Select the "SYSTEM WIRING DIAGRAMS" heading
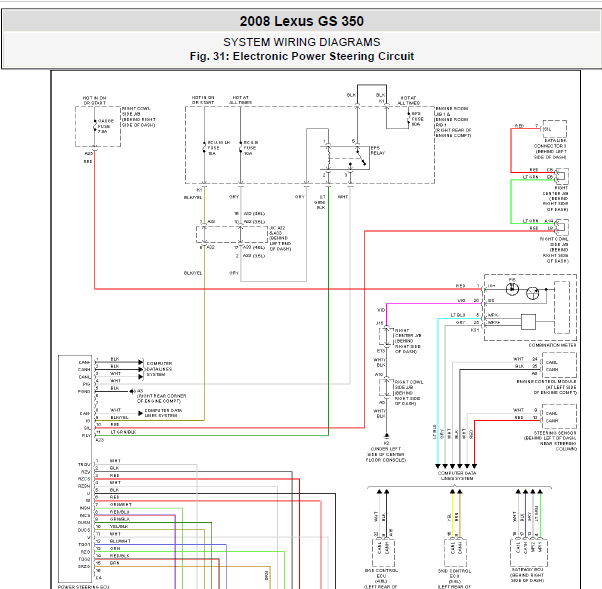 (x=301, y=42)
